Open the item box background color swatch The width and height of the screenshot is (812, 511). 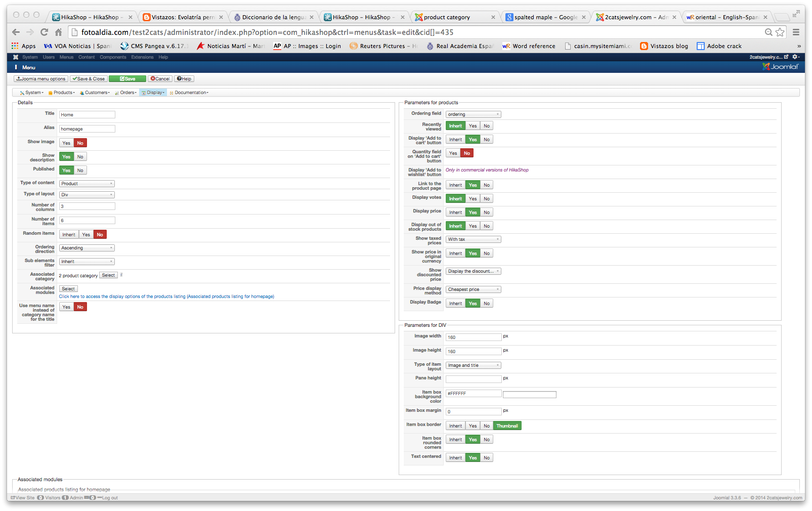[x=530, y=395]
